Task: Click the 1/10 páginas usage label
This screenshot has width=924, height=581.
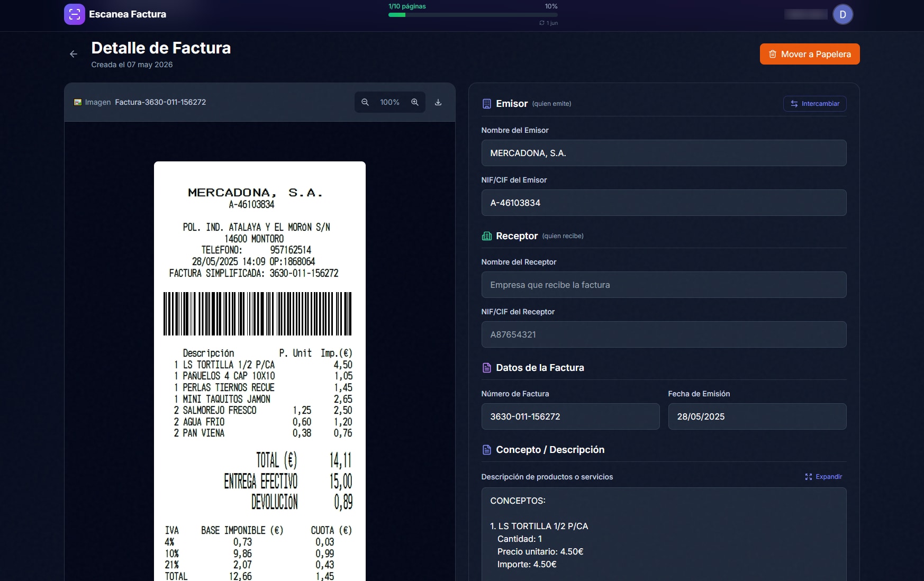Action: (x=407, y=6)
